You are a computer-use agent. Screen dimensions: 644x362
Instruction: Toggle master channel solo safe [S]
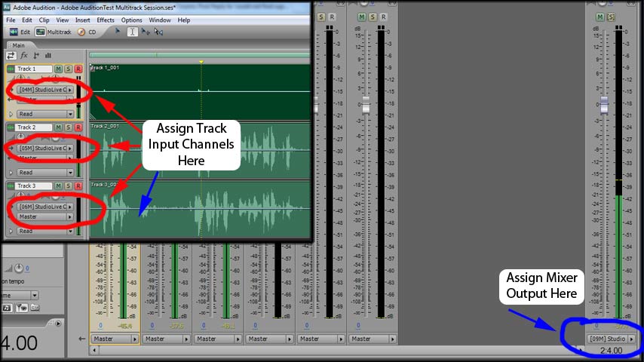[x=611, y=17]
